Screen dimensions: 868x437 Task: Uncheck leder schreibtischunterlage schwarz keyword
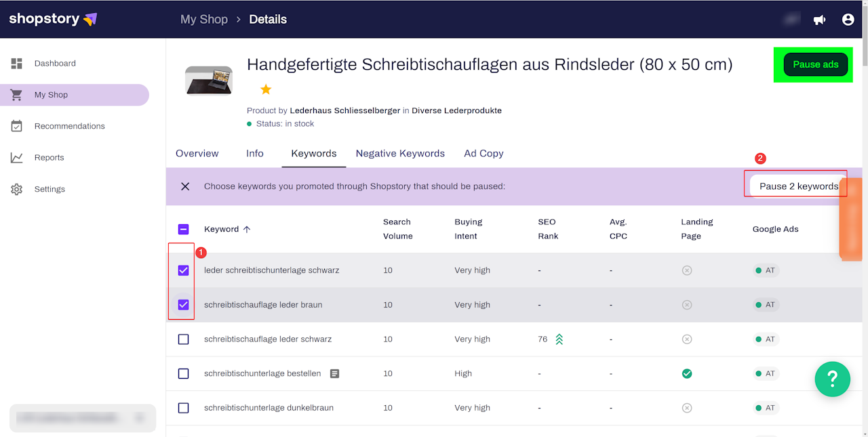(x=183, y=270)
